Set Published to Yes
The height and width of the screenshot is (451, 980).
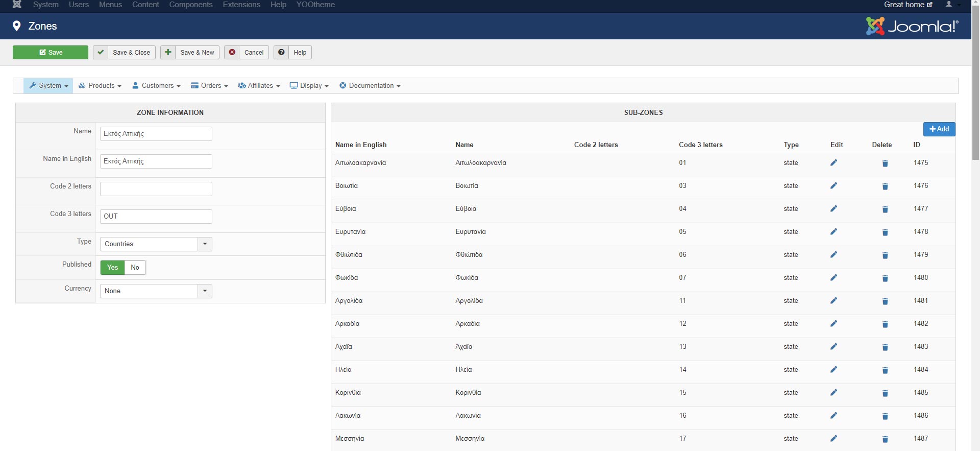coord(112,268)
